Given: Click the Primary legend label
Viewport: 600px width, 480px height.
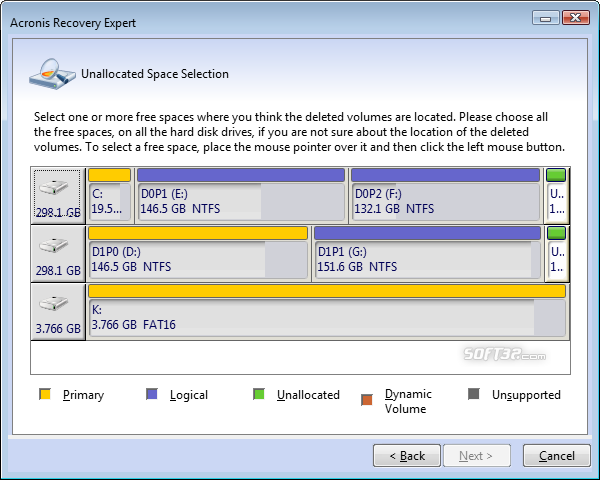Looking at the screenshot, I should click(x=83, y=395).
